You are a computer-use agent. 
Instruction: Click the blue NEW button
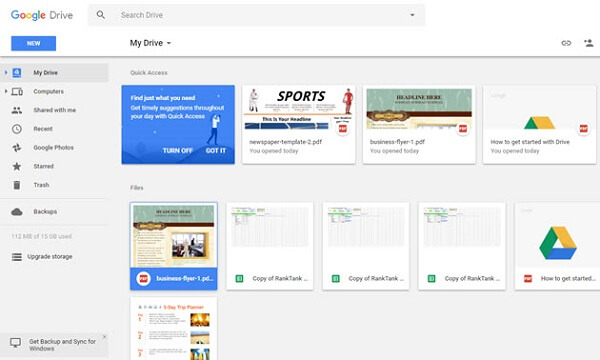(x=33, y=43)
